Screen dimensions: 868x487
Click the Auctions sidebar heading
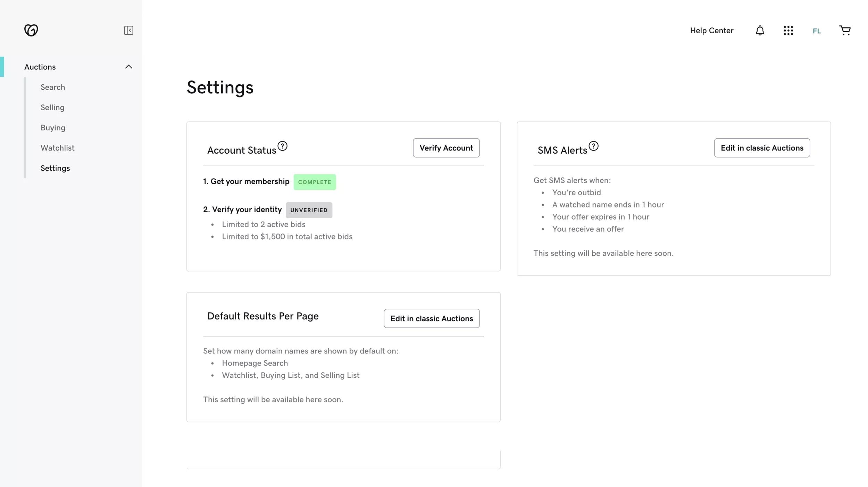tap(40, 67)
